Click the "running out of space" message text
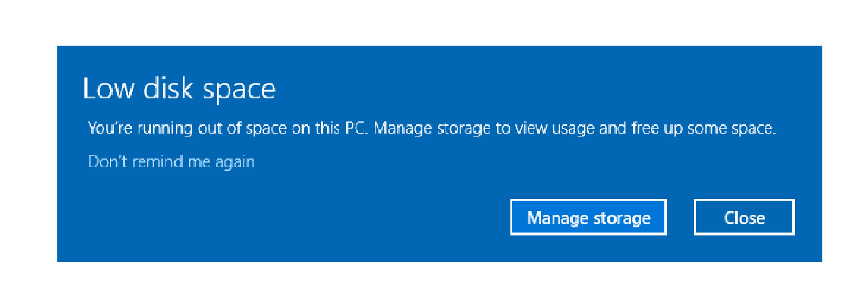Viewport: 868px width, 306px height. [x=431, y=128]
